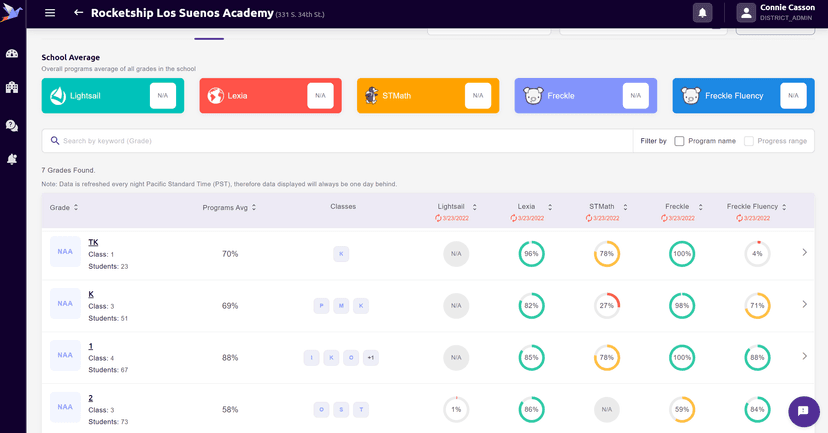Open Connie Casson user profile avatar
Viewport: 828px width, 433px height.
pos(746,13)
